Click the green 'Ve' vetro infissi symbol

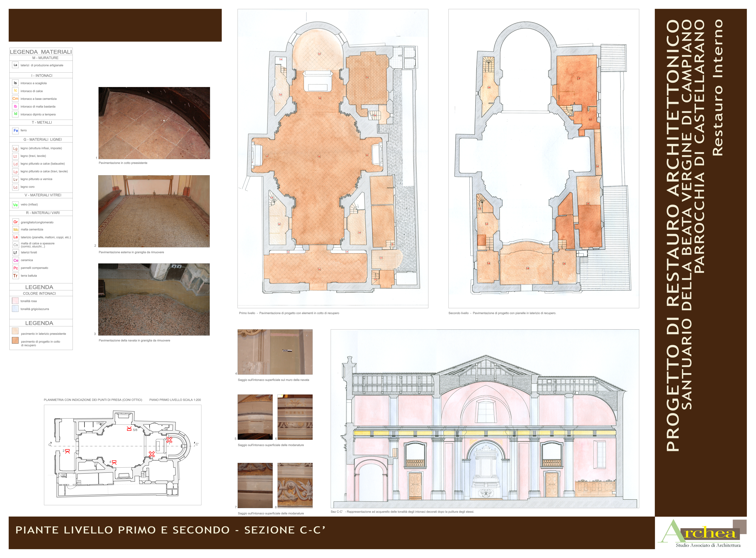(15, 205)
